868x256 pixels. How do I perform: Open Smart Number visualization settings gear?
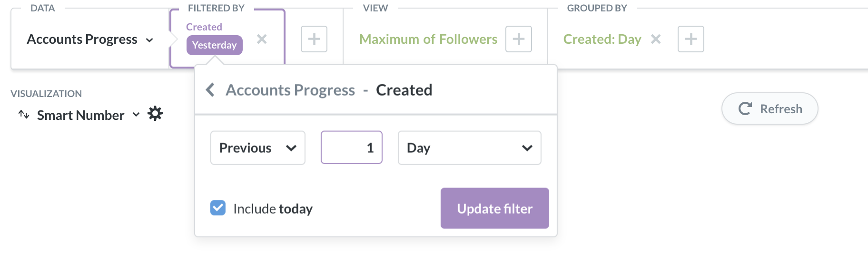pos(155,114)
